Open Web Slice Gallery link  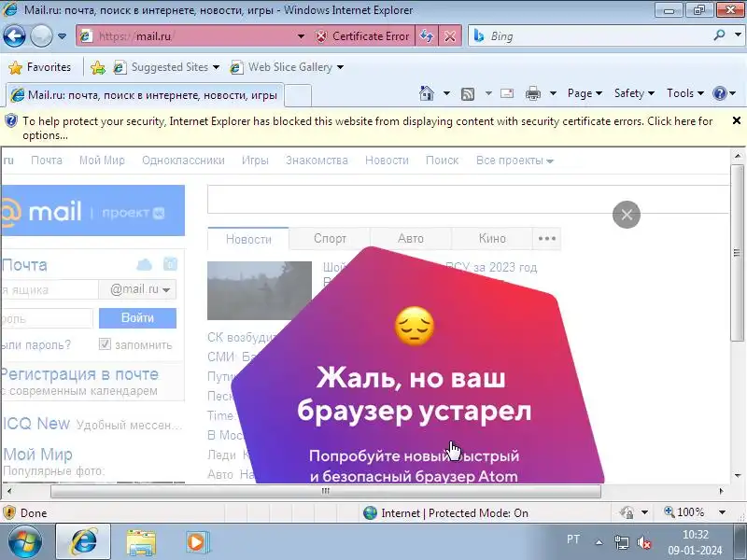coord(287,67)
